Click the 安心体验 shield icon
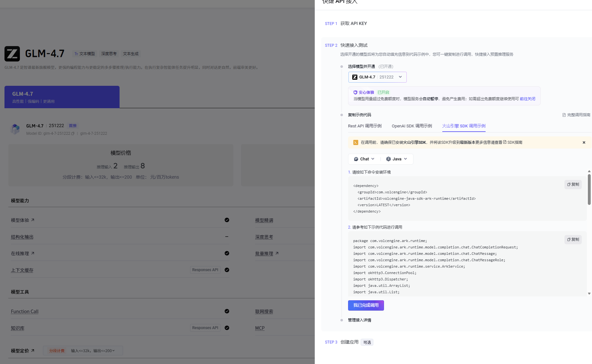Viewport: 592px width, 364px height. coord(355,93)
